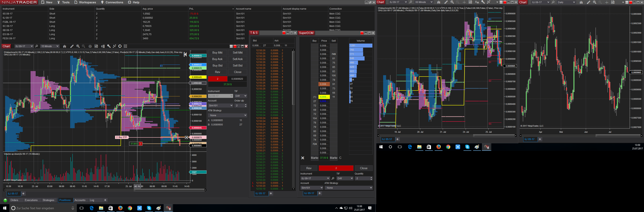Zoom in on the 60 Minute chart
This screenshot has height=212, width=644.
pyautogui.click(x=452, y=2)
